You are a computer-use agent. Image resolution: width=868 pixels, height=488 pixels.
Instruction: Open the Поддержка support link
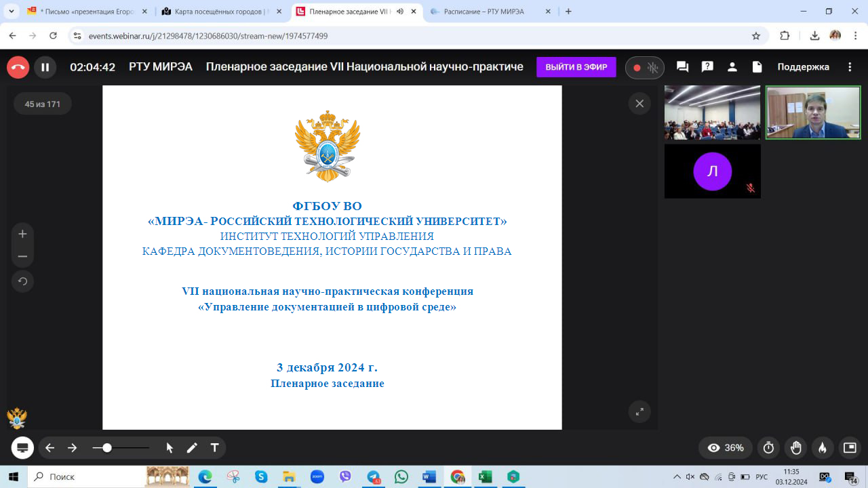tap(803, 67)
